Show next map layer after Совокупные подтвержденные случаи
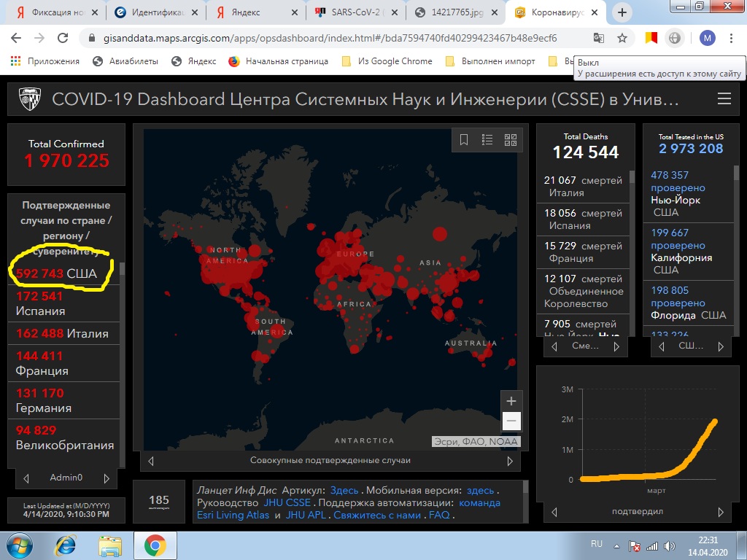This screenshot has height=560, width=747. (x=510, y=461)
